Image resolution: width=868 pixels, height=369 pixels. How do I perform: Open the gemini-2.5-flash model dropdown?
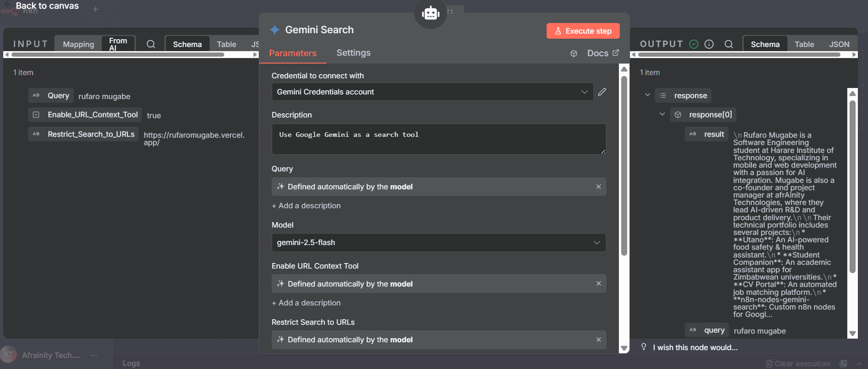(x=439, y=242)
